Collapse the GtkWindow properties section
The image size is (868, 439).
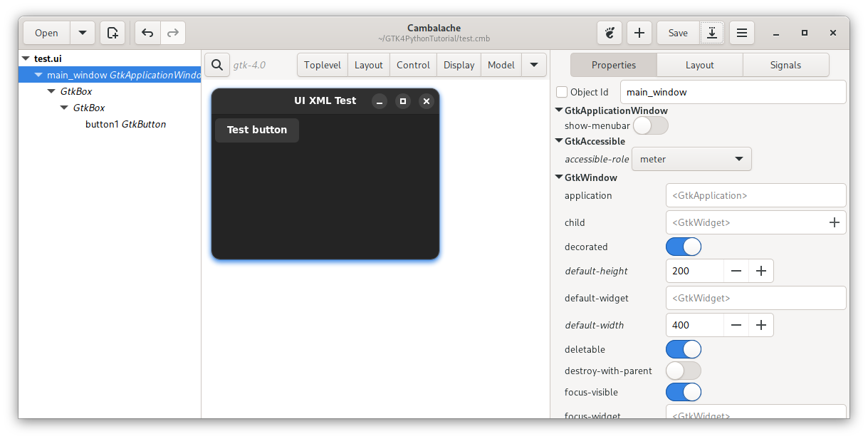click(559, 177)
